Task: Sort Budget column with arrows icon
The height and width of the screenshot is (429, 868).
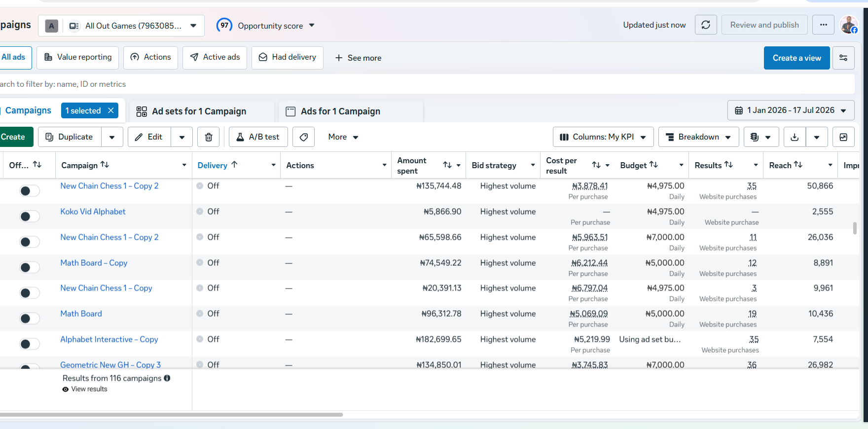Action: (653, 165)
